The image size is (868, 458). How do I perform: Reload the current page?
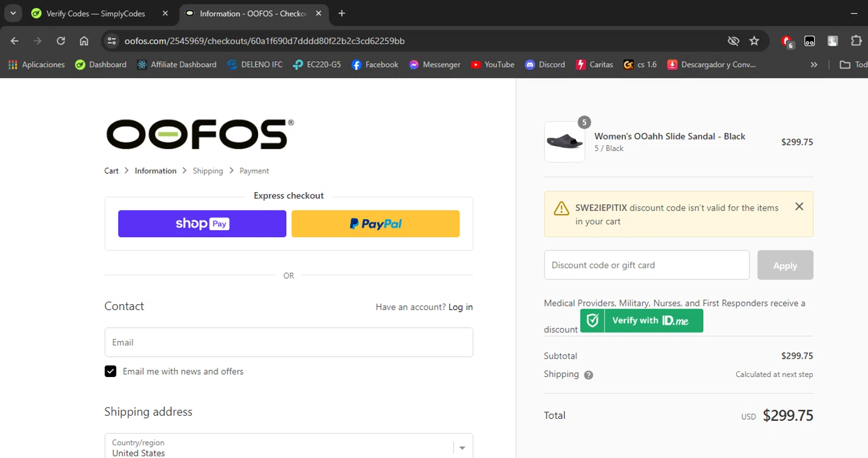[x=61, y=41]
